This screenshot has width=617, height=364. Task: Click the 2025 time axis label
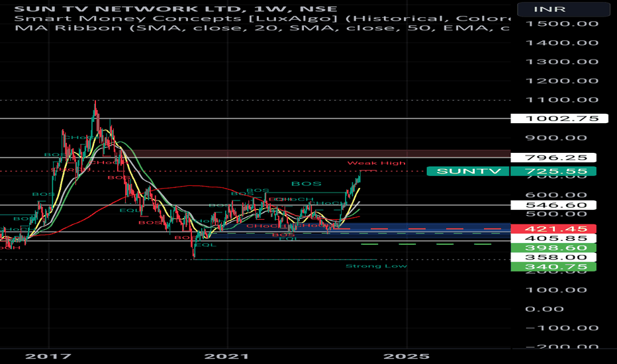[x=406, y=357]
